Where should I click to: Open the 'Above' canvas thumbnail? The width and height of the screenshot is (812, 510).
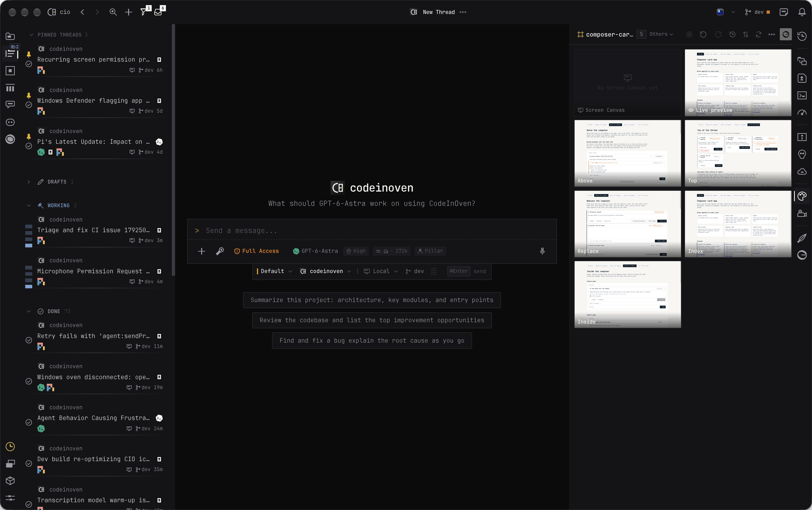coord(628,153)
